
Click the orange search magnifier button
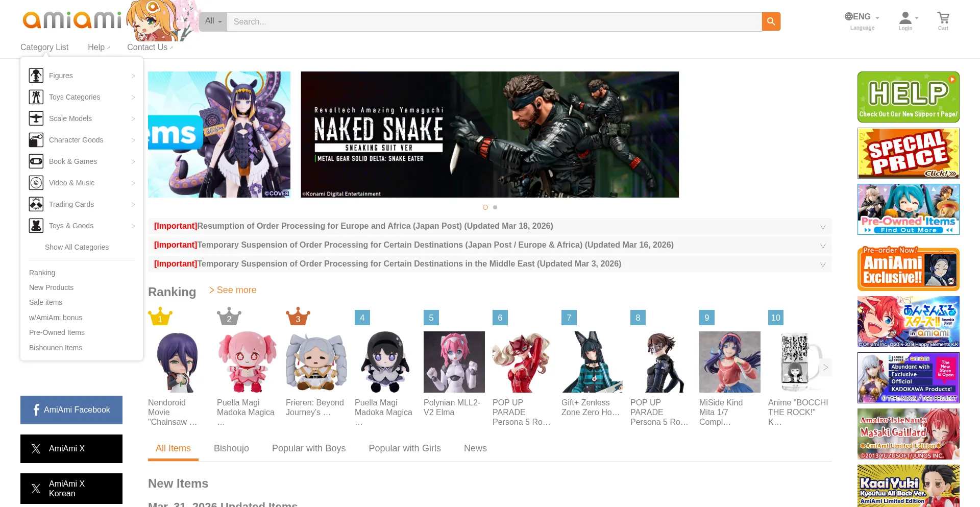[771, 21]
